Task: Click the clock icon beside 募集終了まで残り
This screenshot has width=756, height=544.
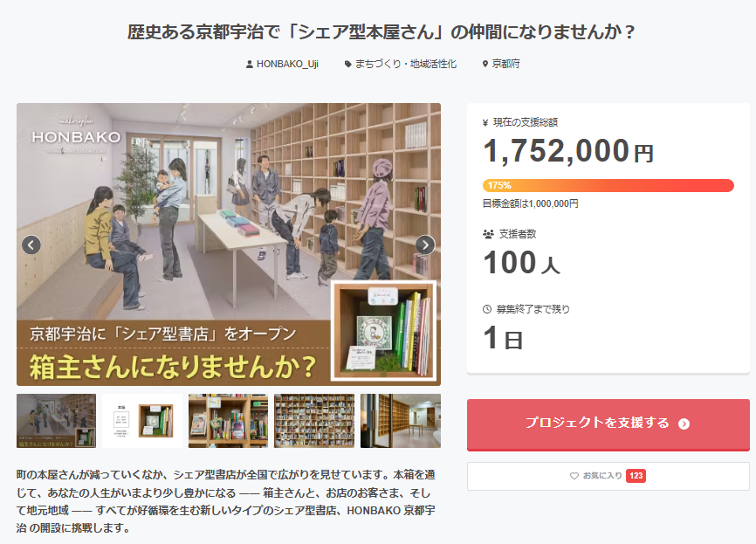Action: pyautogui.click(x=487, y=309)
